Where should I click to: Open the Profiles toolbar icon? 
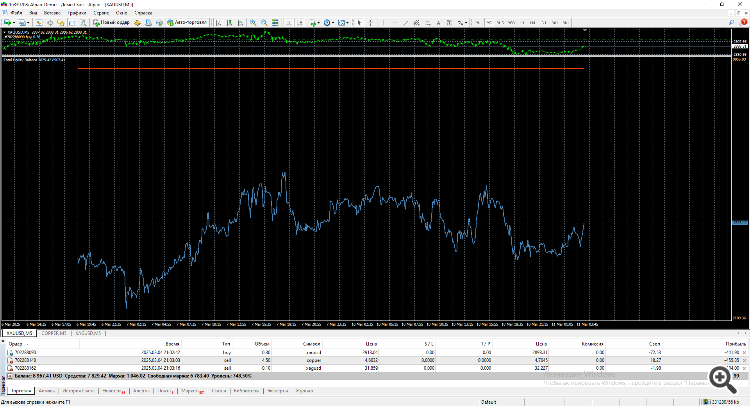point(23,22)
